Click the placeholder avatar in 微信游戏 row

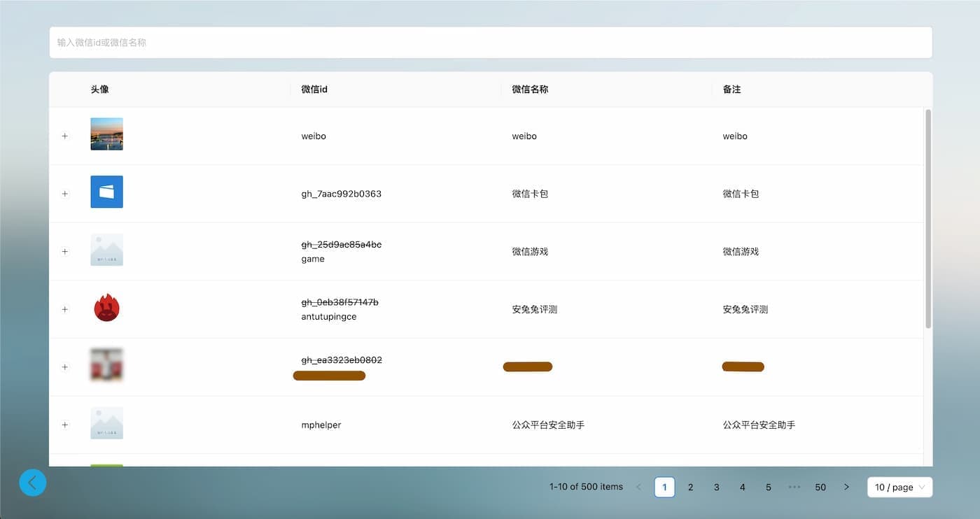(106, 250)
